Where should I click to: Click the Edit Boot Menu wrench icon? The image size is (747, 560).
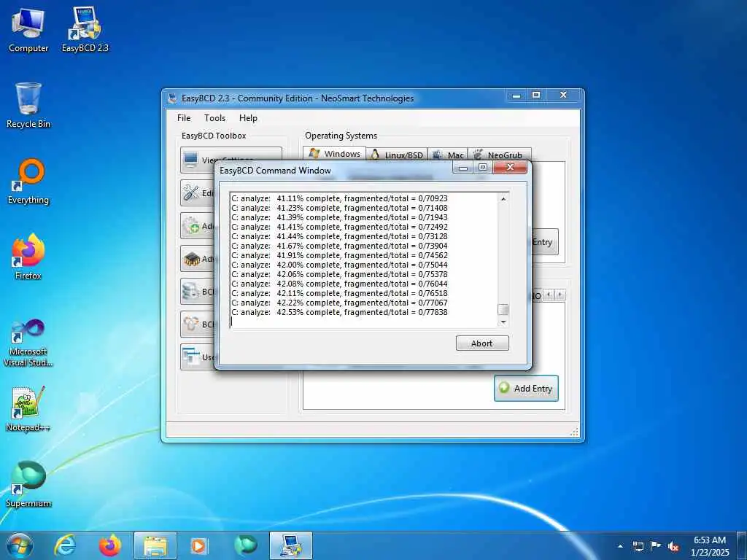(191, 192)
